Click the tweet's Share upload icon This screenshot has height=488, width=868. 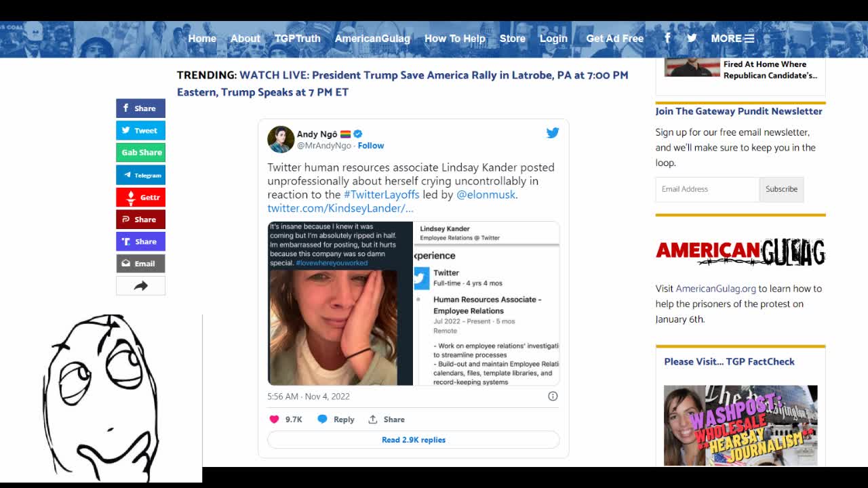[372, 420]
